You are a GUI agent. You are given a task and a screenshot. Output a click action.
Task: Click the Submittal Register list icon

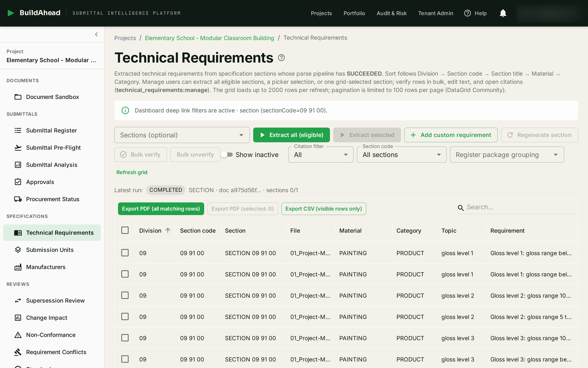coord(18,130)
